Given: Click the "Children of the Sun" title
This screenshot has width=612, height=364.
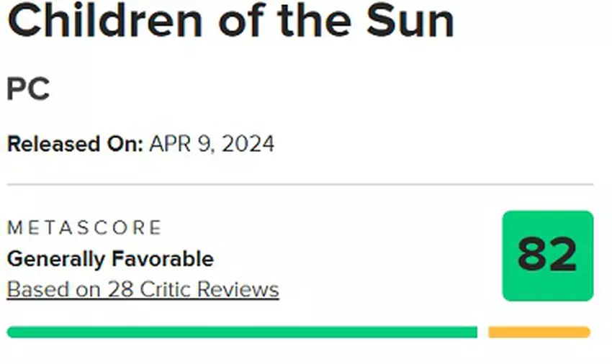Looking at the screenshot, I should click(x=230, y=21).
